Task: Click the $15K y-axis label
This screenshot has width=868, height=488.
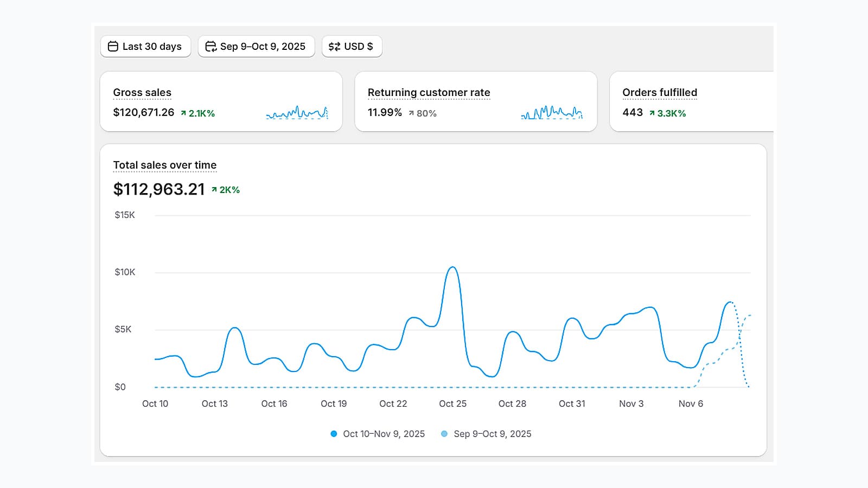Action: (125, 215)
